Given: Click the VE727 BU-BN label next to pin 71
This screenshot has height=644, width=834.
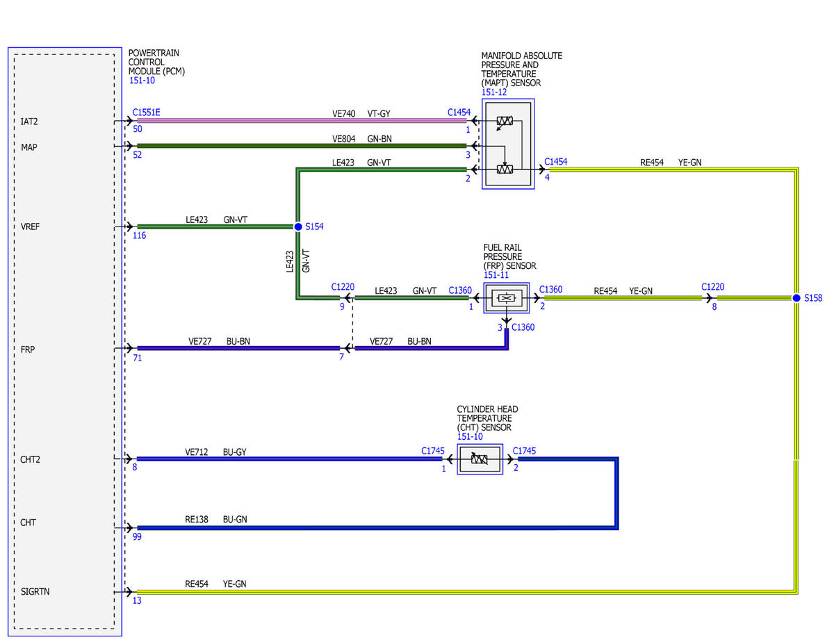Looking at the screenshot, I should pyautogui.click(x=220, y=341).
